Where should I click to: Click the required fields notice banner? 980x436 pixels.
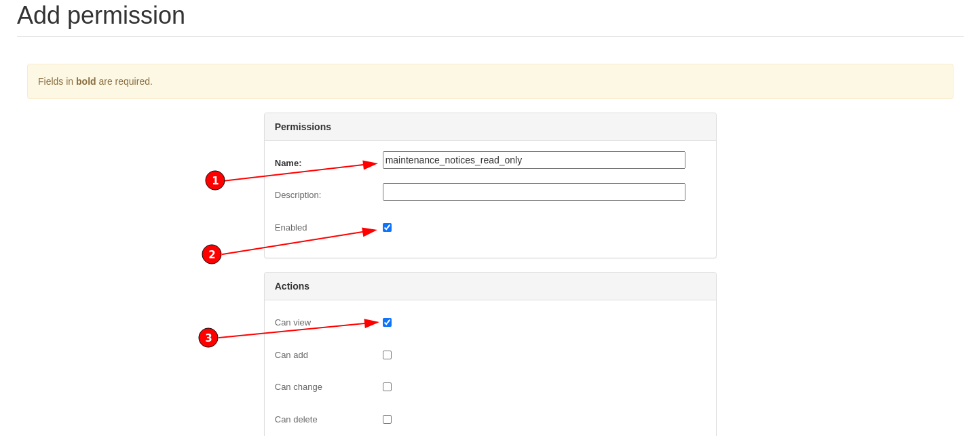490,81
